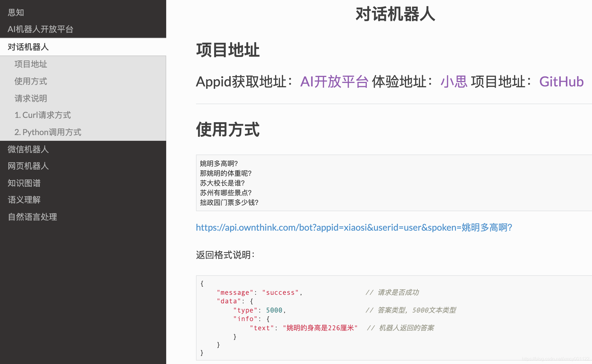Go to 请求说明 sidebar subsection
The height and width of the screenshot is (364, 592).
tap(31, 98)
